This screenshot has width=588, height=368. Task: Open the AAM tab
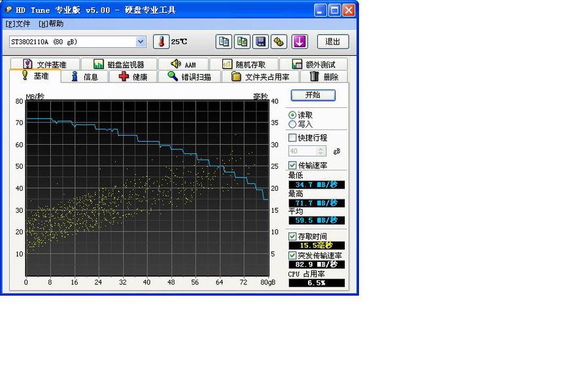183,64
